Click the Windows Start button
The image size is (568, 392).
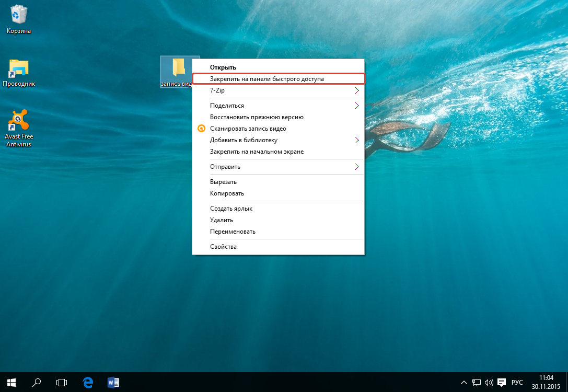point(11,382)
